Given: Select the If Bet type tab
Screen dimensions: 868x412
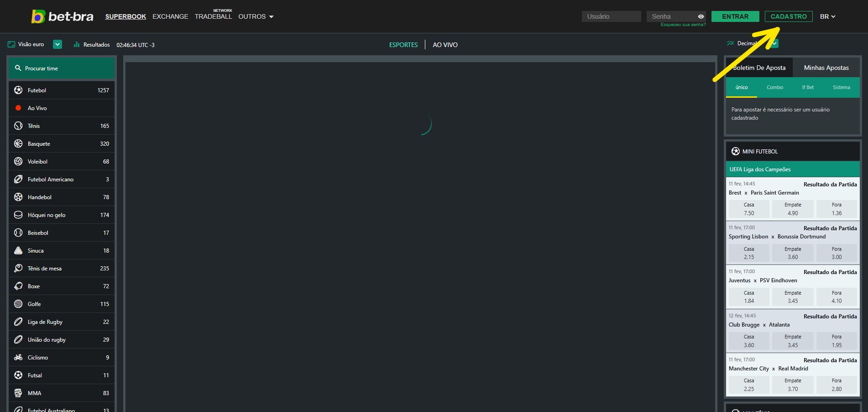Looking at the screenshot, I should 808,87.
